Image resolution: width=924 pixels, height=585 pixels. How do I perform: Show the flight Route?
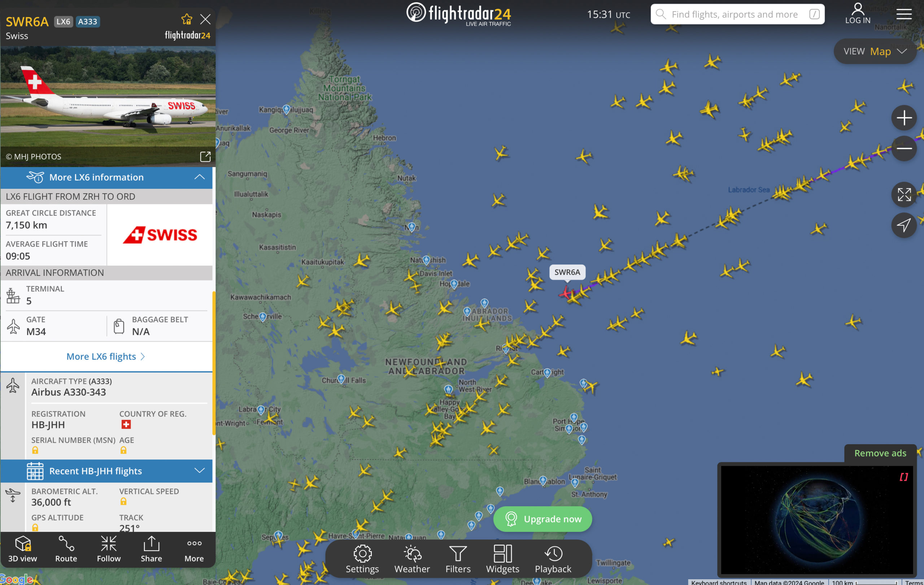click(66, 549)
